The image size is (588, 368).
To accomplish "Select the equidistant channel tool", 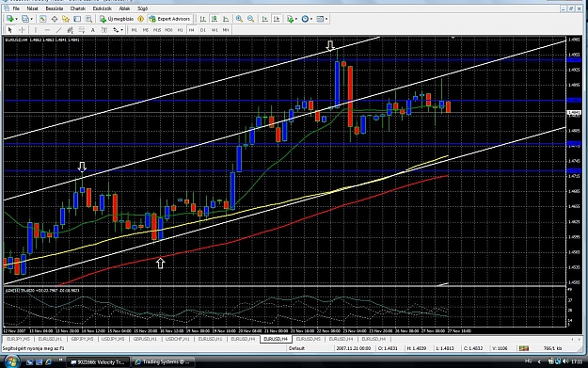I will [70, 30].
